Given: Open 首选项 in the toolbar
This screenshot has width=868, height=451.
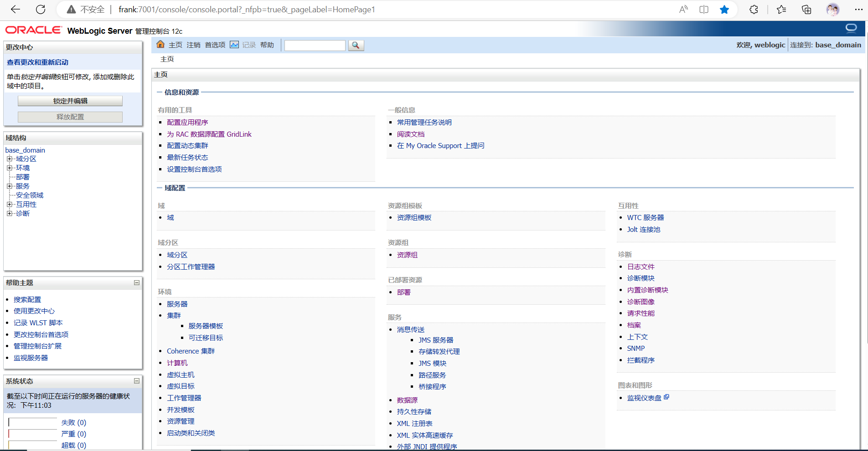Looking at the screenshot, I should [x=215, y=45].
